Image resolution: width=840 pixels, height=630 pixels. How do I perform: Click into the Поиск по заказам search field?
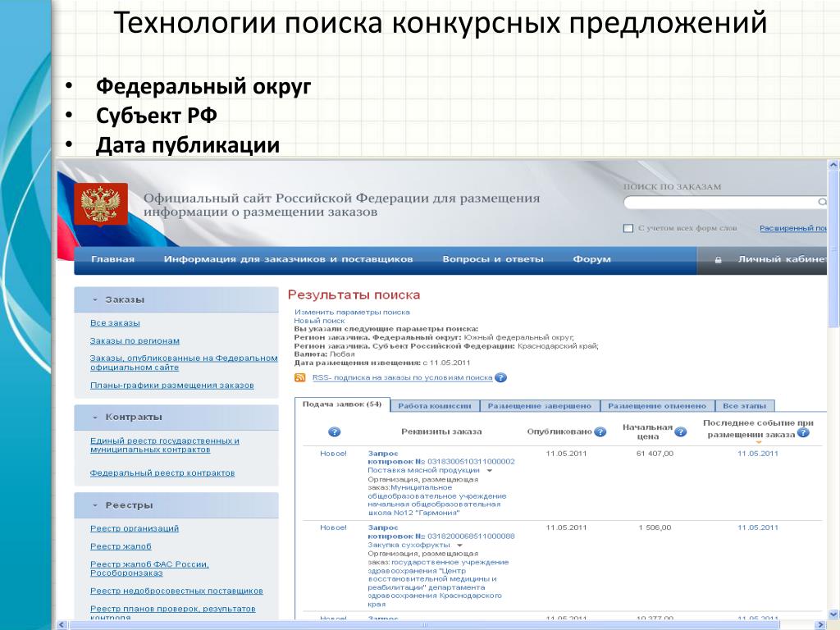click(x=718, y=202)
